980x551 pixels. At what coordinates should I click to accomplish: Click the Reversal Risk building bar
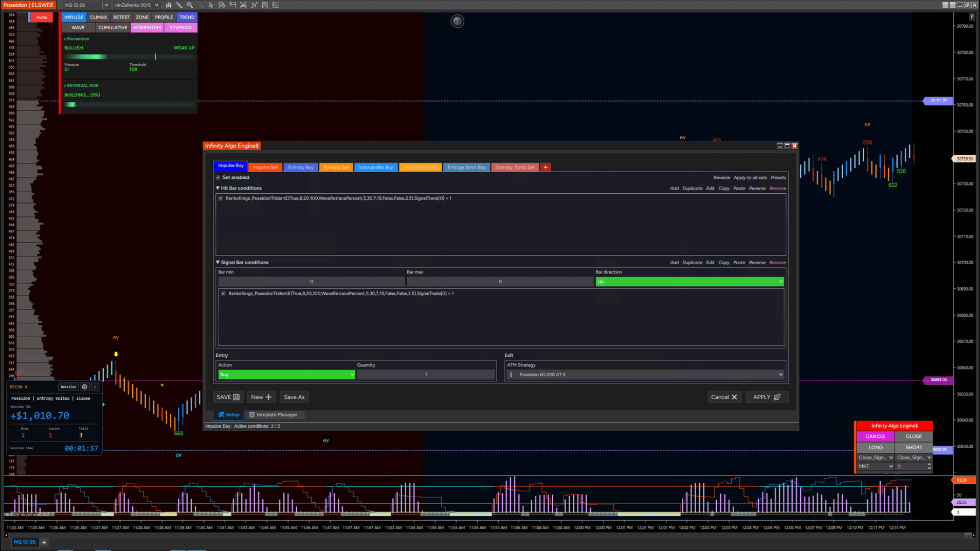click(129, 105)
